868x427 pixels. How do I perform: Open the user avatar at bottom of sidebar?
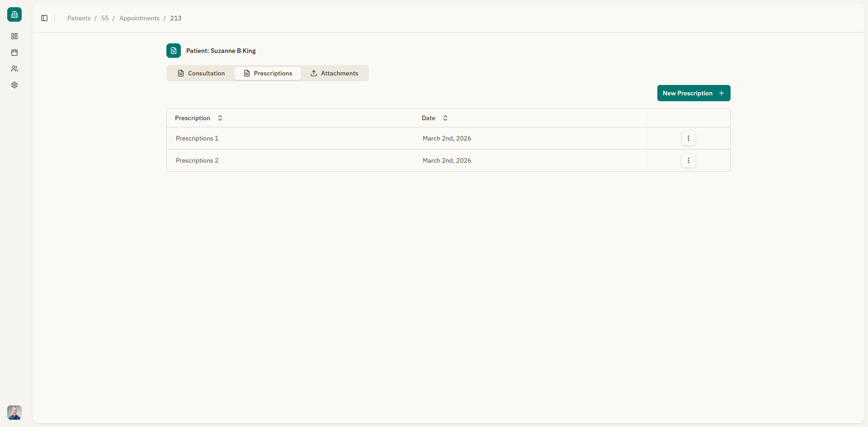coord(14,413)
